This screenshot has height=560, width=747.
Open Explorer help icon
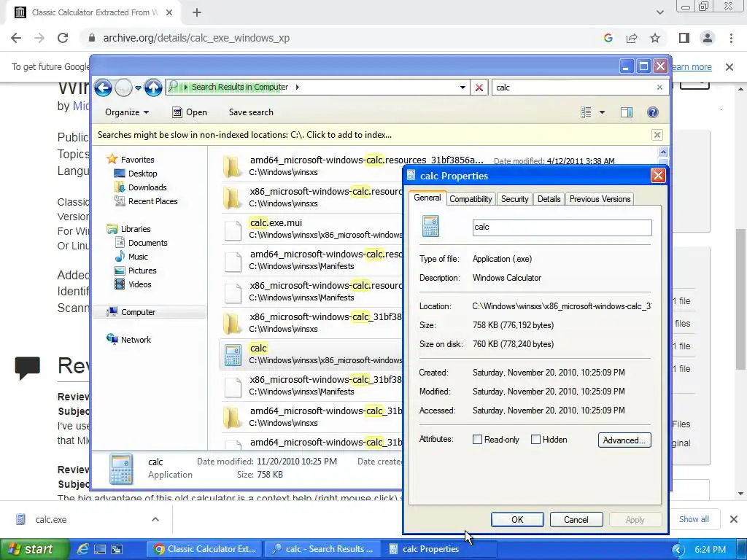pyautogui.click(x=653, y=112)
